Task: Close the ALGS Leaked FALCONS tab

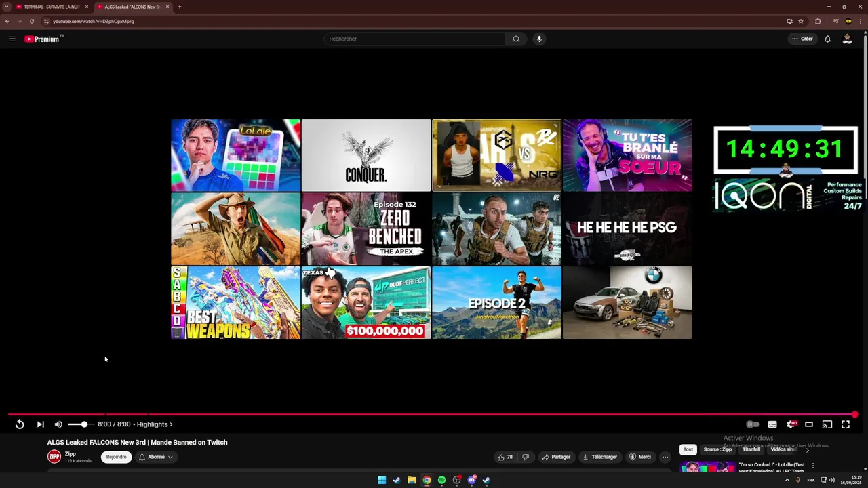Action: click(x=167, y=7)
